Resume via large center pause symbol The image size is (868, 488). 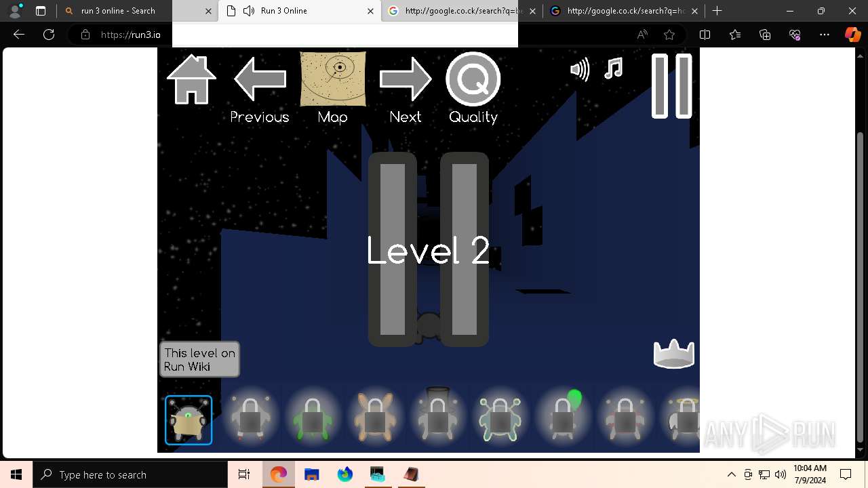click(428, 249)
